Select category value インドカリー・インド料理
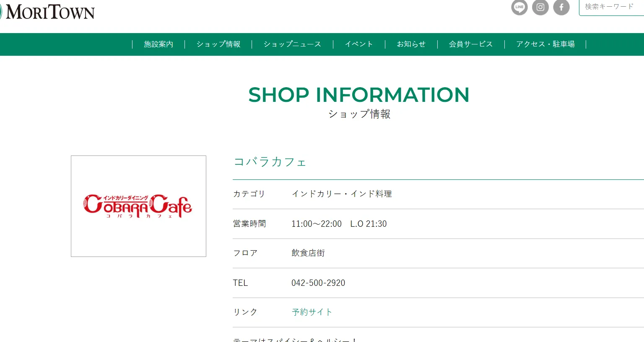 (x=342, y=194)
